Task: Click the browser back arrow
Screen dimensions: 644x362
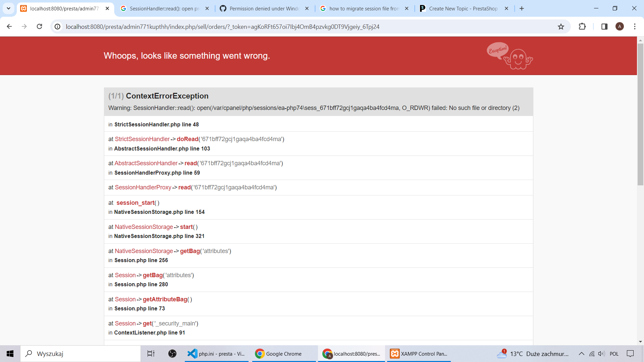Action: [9, 26]
